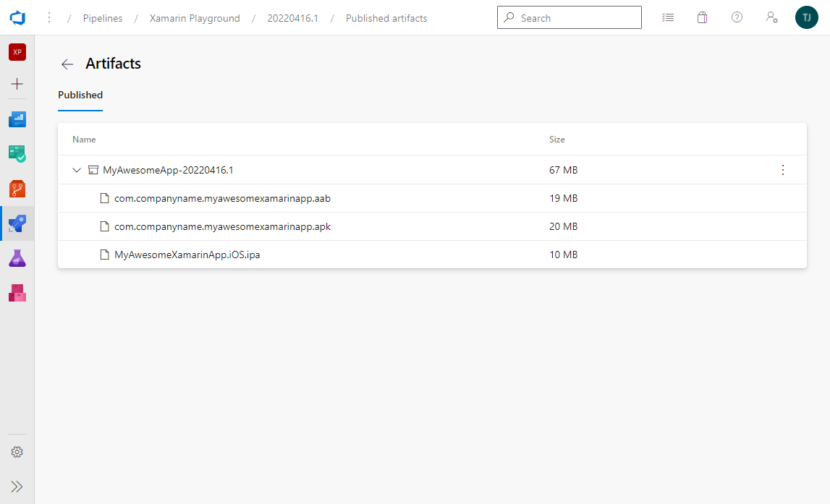This screenshot has width=830, height=504.
Task: Open Repos in the sidebar
Action: click(17, 189)
